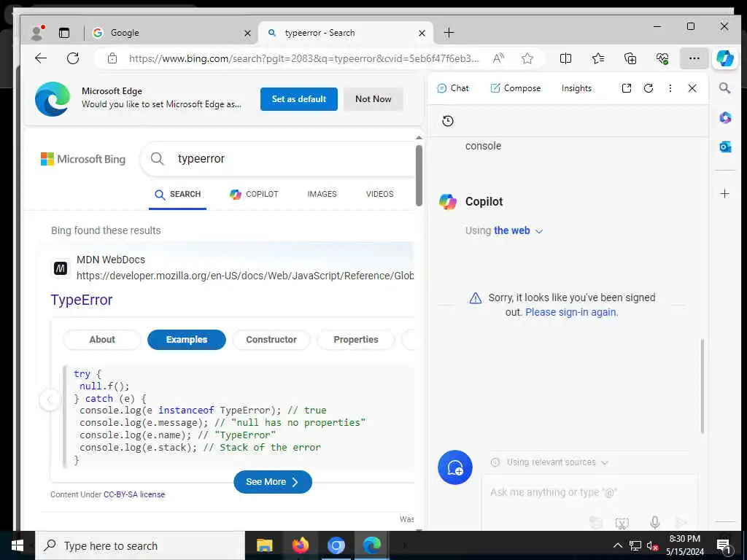
Task: Open Settings and more ellipsis menu
Action: pos(694,58)
